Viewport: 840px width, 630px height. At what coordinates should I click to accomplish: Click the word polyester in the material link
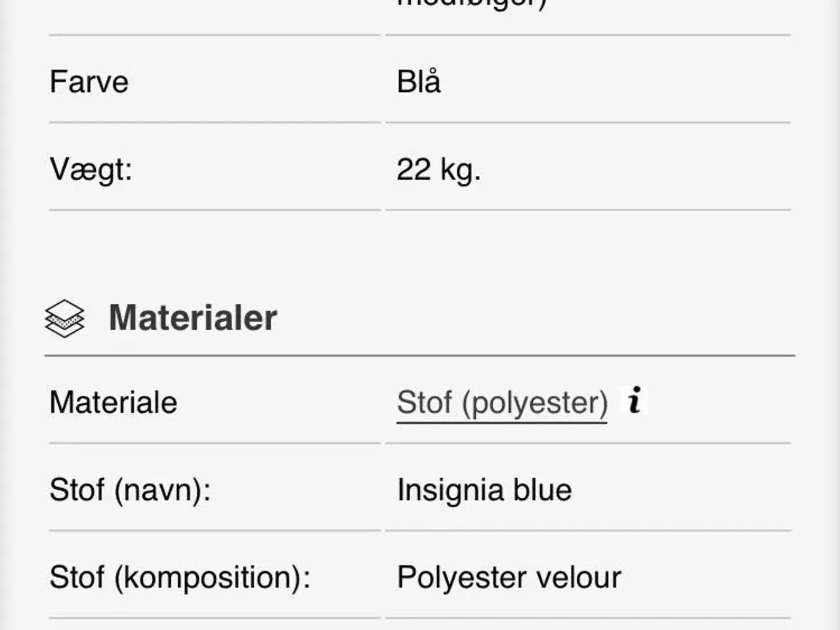click(x=535, y=402)
